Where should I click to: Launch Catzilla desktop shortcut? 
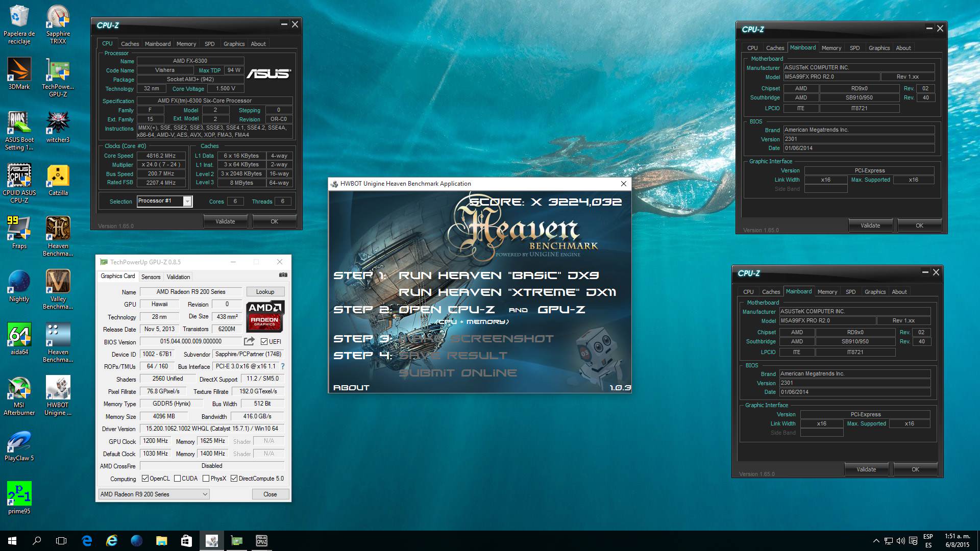point(58,180)
